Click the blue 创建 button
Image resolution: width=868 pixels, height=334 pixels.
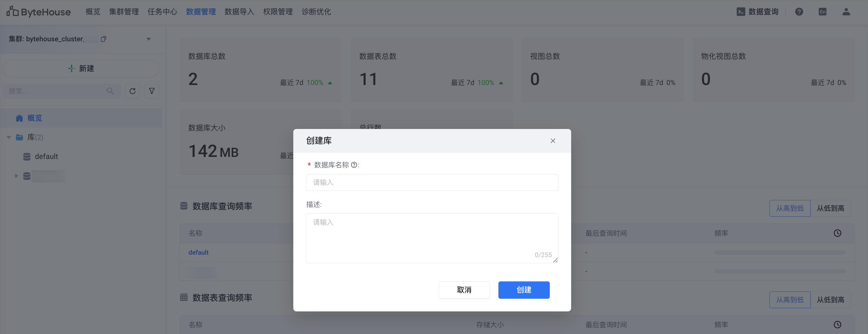[524, 290]
